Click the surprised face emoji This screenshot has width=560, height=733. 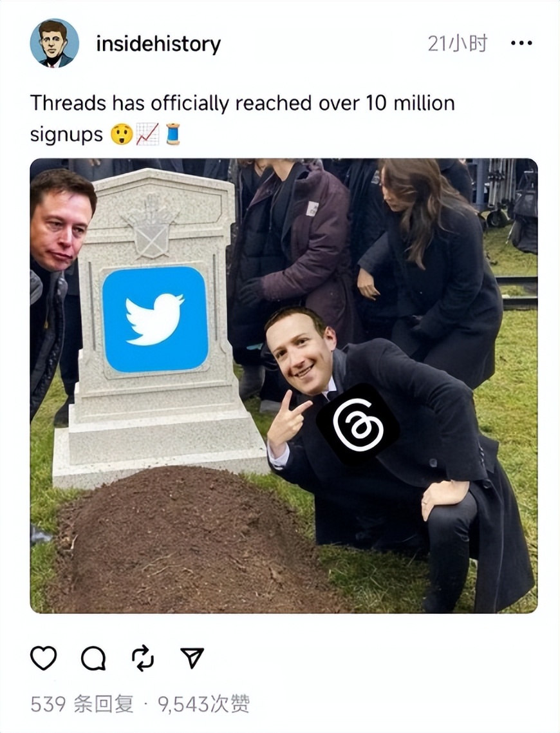coord(122,134)
